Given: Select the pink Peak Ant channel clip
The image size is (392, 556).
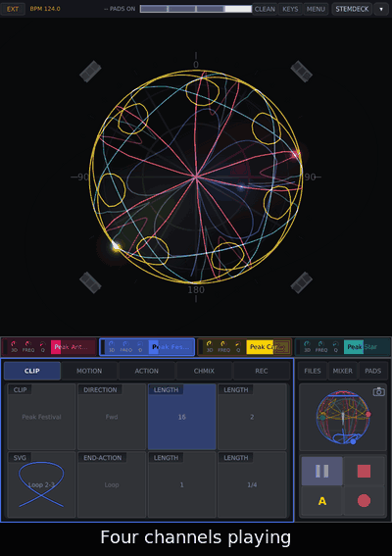Looking at the screenshot, I should (73, 347).
